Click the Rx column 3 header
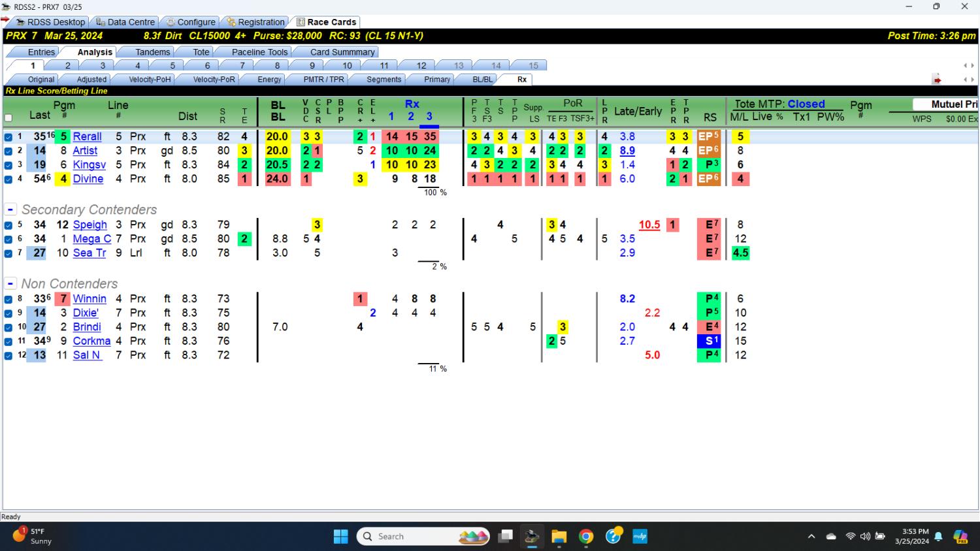Screen dimensions: 980x551 pos(429,116)
